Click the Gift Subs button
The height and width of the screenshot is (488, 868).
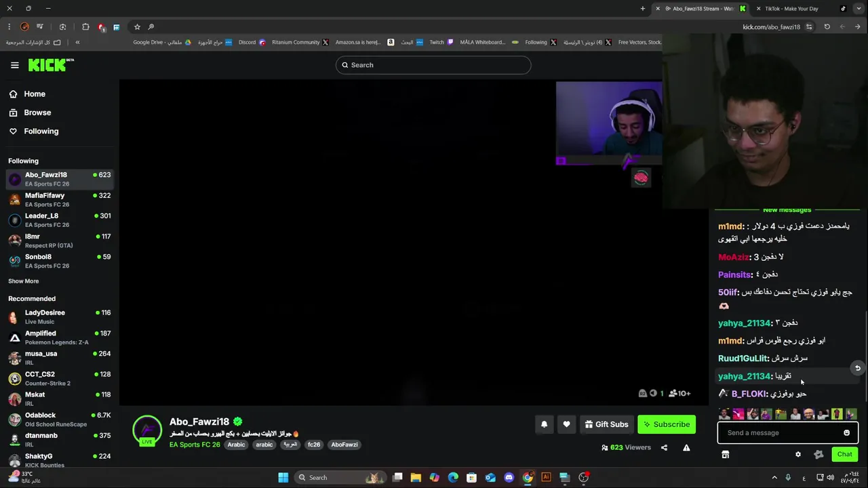click(606, 424)
